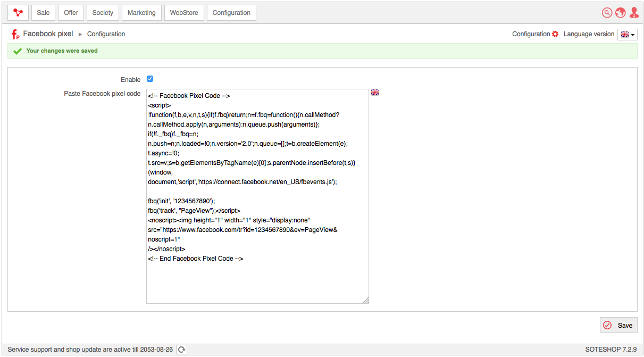Open the Language version flag dropdown
The image size is (644, 357).
click(627, 34)
